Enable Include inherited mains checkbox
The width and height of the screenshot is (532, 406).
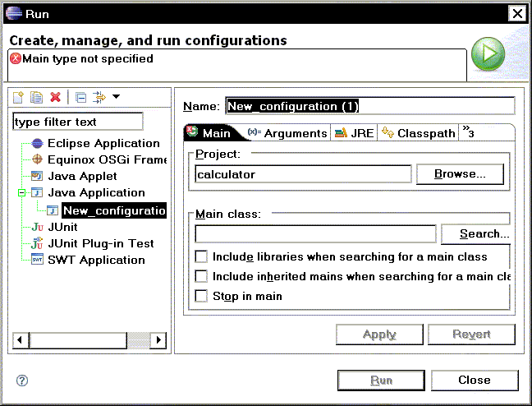click(201, 276)
